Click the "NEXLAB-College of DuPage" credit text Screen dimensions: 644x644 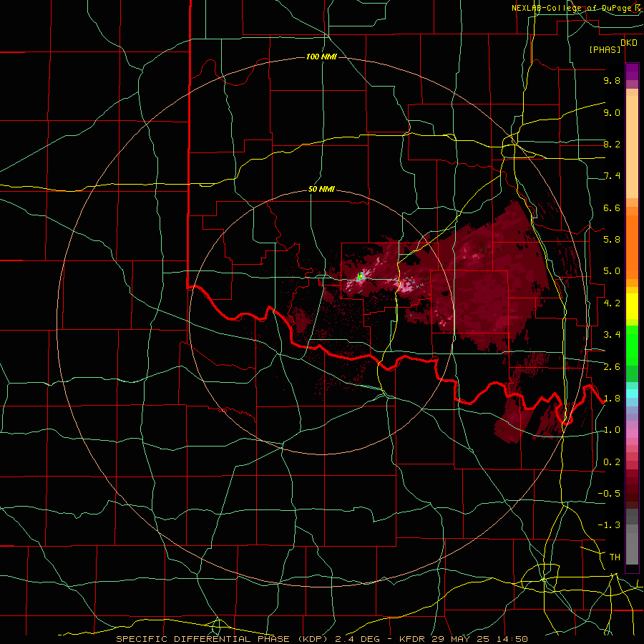(570, 8)
